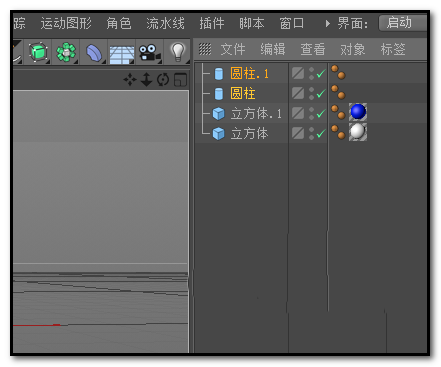
Task: Click the viewport move/pan navigation icon
Action: point(130,80)
